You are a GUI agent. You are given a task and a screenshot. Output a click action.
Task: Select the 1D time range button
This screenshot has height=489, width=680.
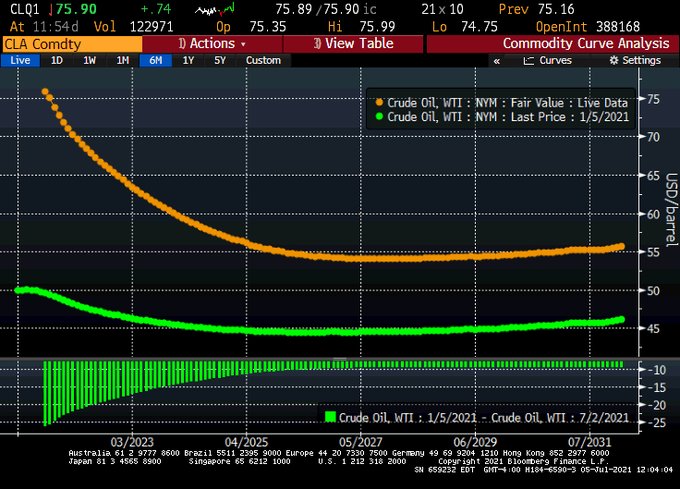point(57,61)
